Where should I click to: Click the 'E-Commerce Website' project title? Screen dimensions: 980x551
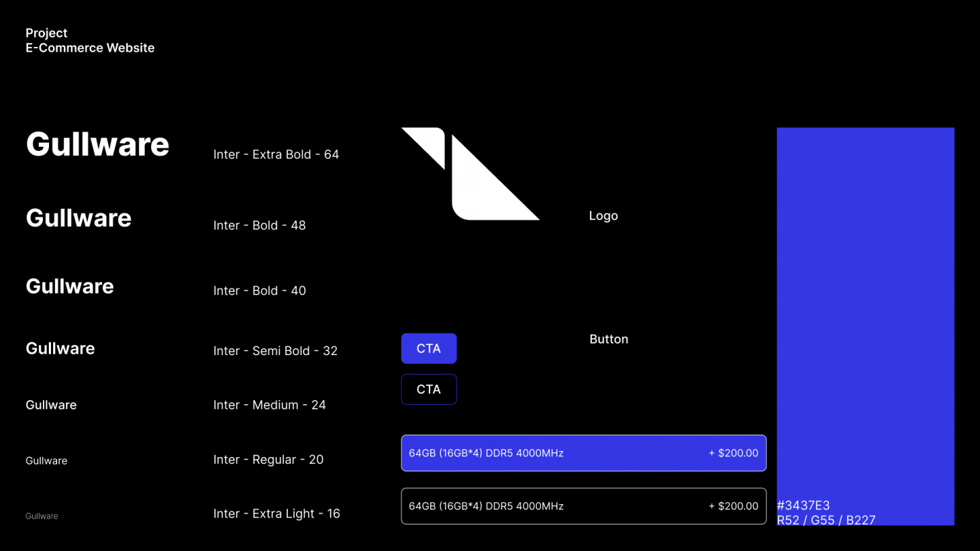(90, 48)
